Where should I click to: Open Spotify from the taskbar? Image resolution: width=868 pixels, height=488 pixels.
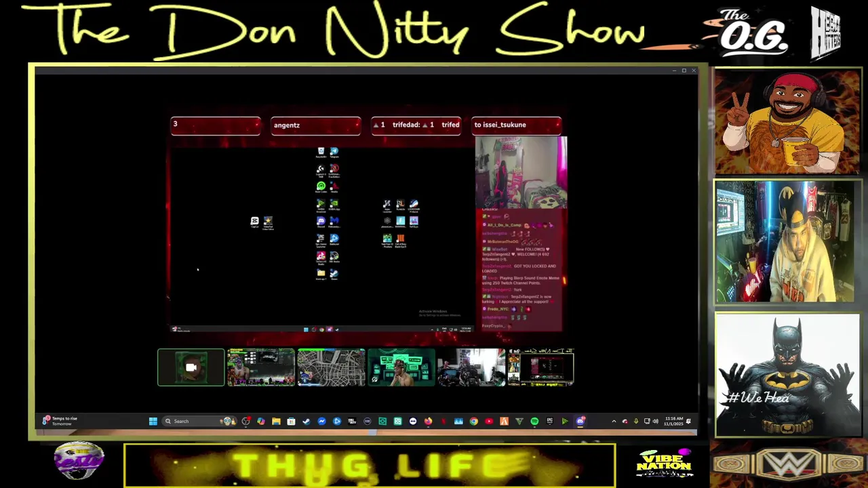(x=534, y=421)
